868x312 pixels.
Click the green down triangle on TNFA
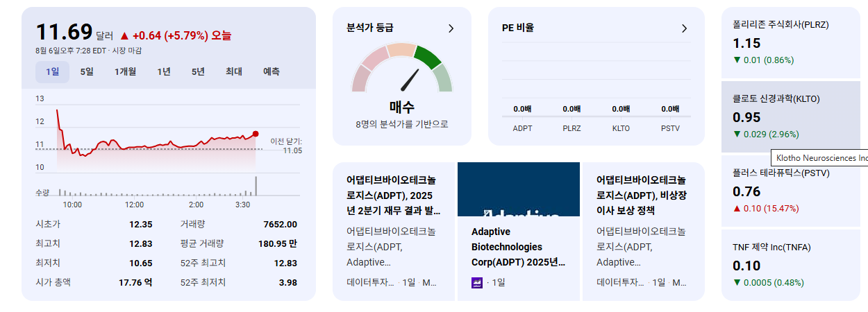[x=737, y=282]
